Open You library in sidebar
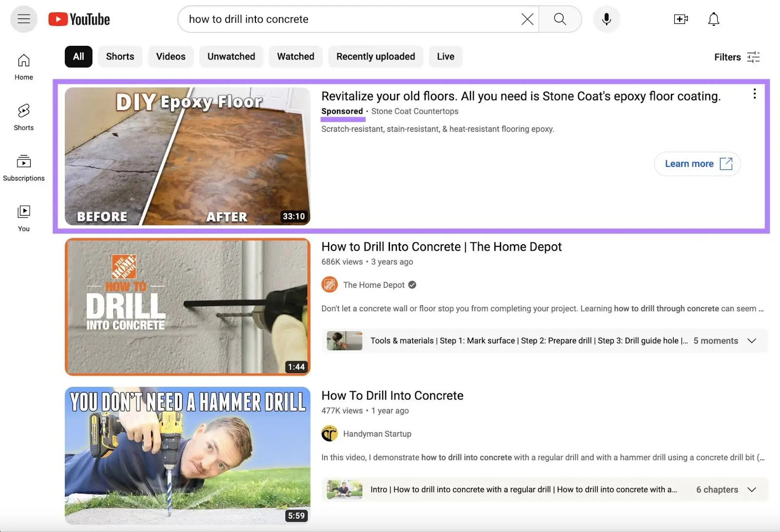 [23, 218]
